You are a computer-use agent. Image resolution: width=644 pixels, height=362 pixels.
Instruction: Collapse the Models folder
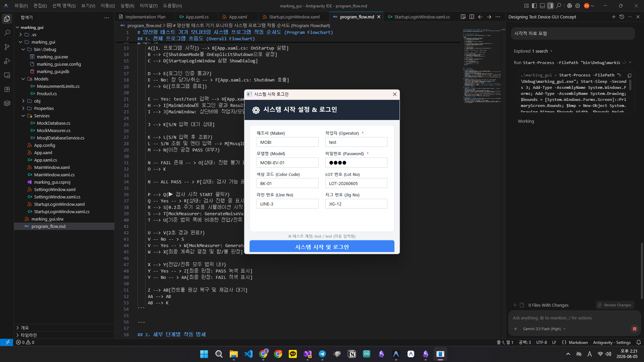(23, 79)
